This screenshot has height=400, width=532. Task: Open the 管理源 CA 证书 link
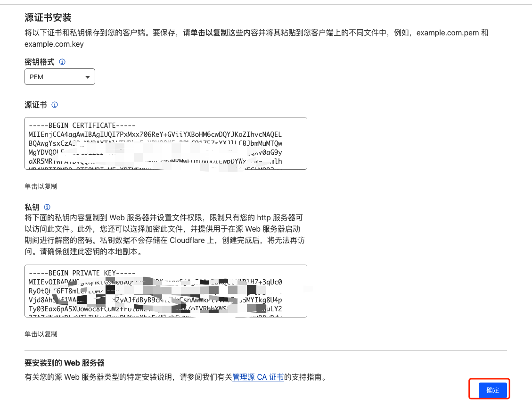[x=258, y=377]
